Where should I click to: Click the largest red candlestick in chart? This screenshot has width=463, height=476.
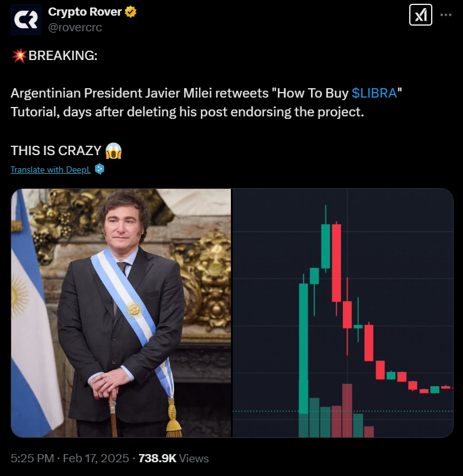[337, 263]
